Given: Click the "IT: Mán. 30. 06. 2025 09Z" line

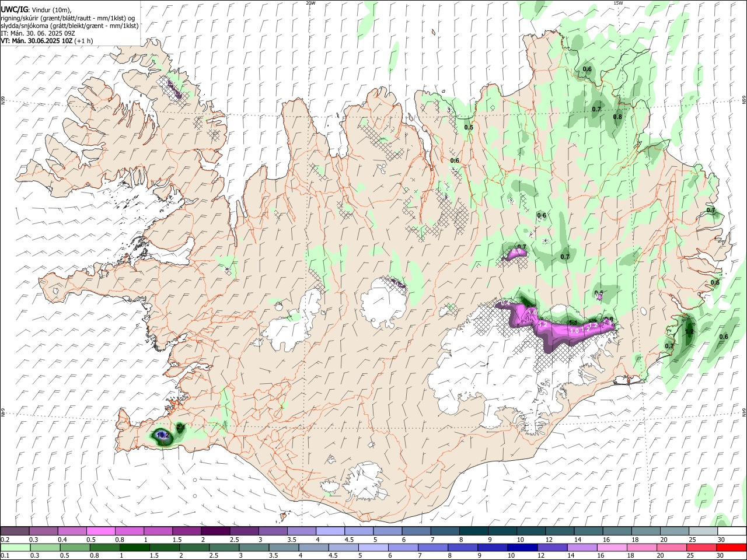Looking at the screenshot, I should pyautogui.click(x=38, y=33).
